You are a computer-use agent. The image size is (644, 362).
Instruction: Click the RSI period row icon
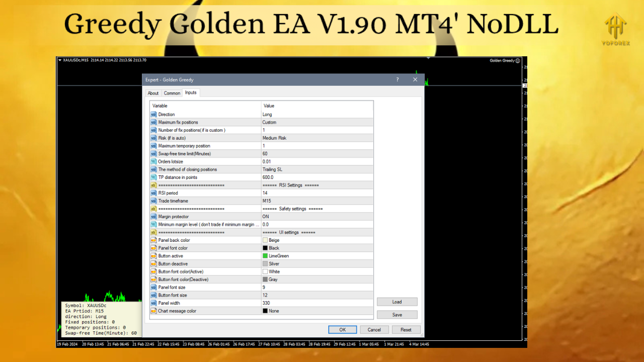coord(154,193)
